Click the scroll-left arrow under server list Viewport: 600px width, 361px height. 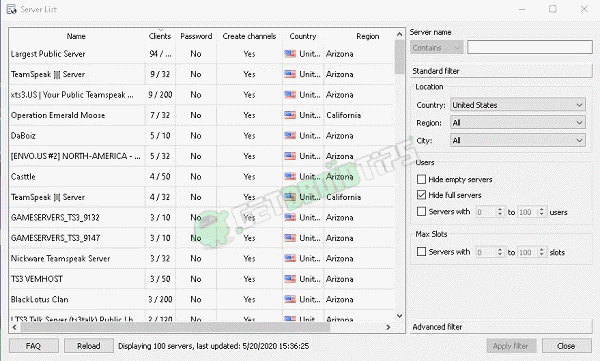point(15,327)
